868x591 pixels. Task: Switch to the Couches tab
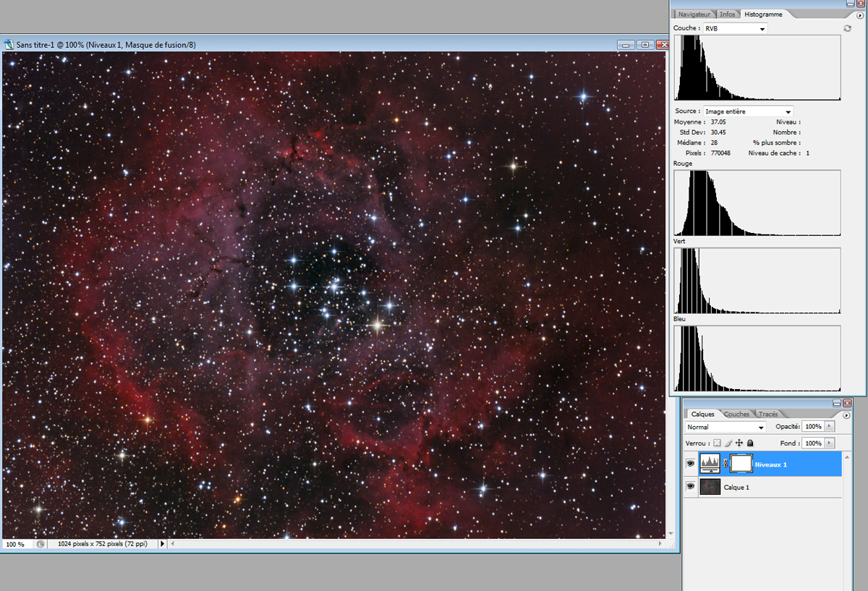pos(737,414)
